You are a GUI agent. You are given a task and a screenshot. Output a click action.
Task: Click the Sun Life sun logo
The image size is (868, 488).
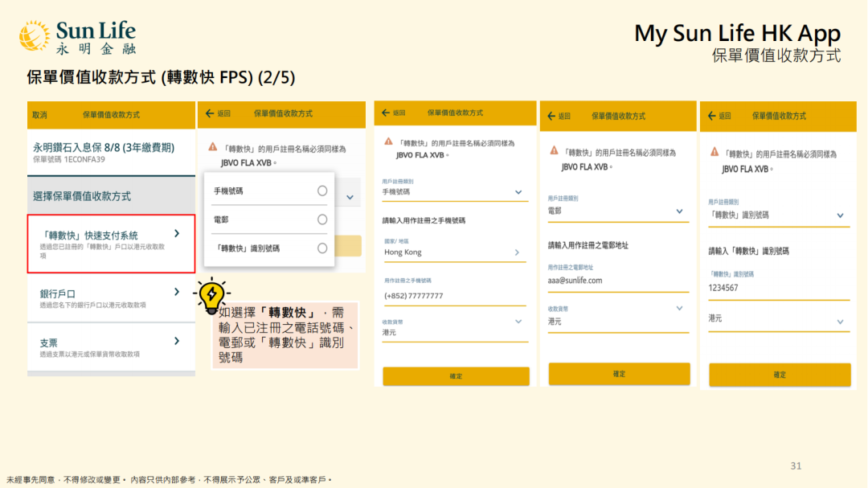35,36
